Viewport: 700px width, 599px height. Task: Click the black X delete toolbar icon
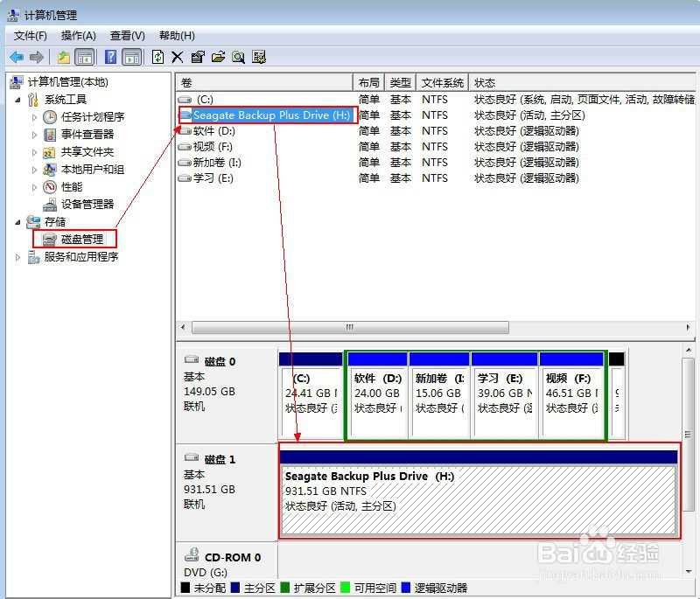[178, 57]
